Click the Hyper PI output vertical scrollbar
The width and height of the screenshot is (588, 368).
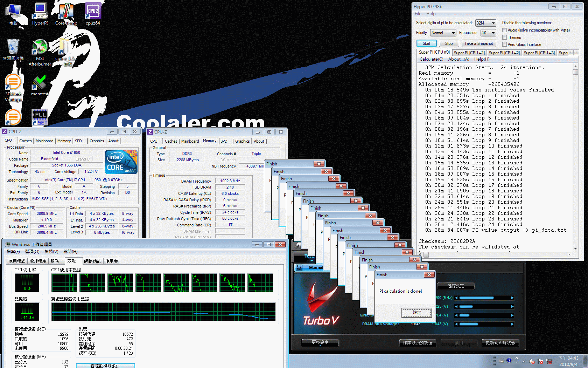(x=575, y=157)
